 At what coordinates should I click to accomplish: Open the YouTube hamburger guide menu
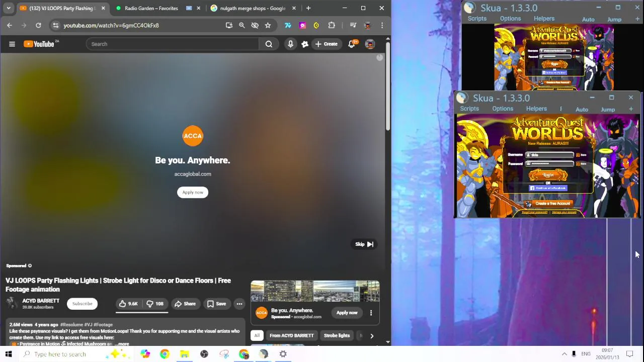tap(12, 44)
